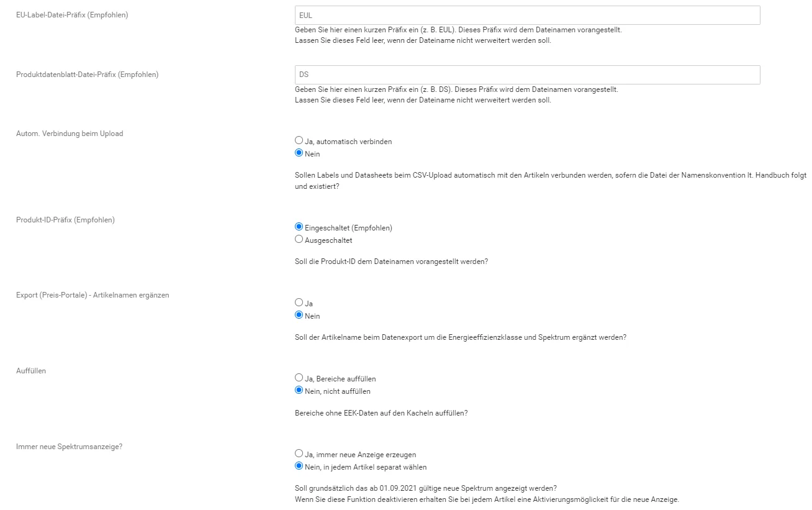Screen dimensions: 812x510
Task: Choose "Ausgeschaltet" for Produkt-ID-Präfix
Action: tap(299, 240)
